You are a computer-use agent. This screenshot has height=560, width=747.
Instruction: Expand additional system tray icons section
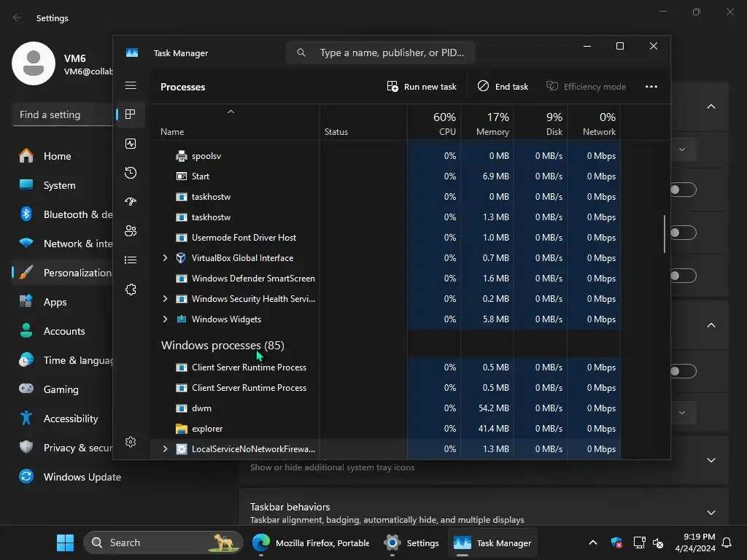click(711, 460)
